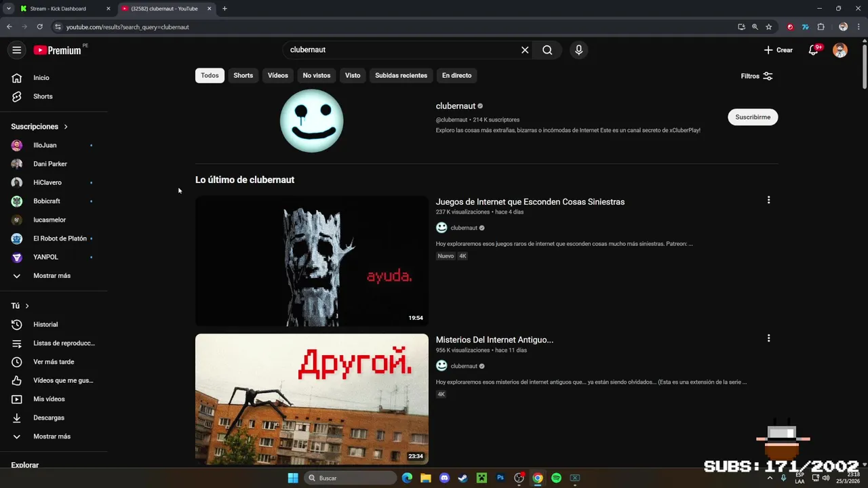Open the ayuda video thumbnail
Image resolution: width=868 pixels, height=488 pixels.
click(312, 261)
